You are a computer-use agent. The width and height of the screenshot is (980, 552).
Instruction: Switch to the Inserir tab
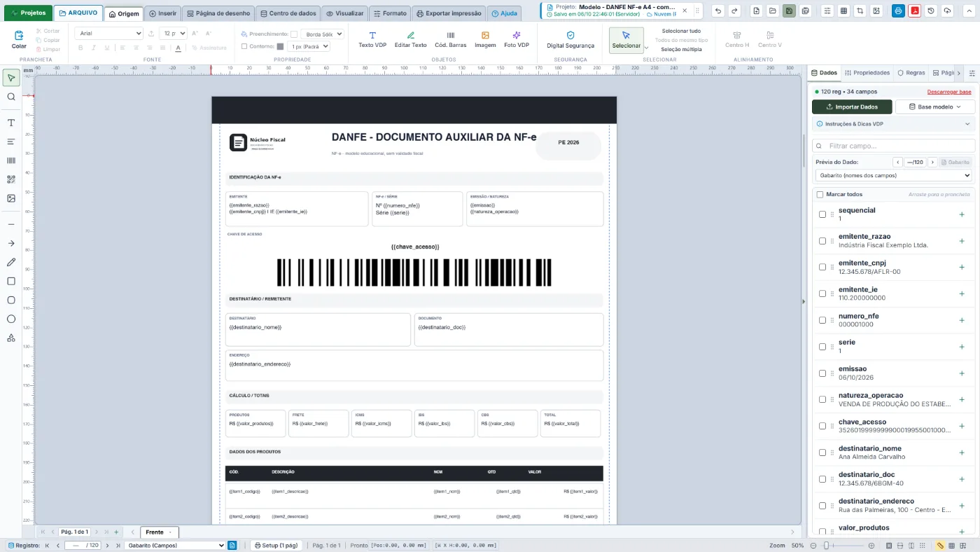click(x=162, y=13)
